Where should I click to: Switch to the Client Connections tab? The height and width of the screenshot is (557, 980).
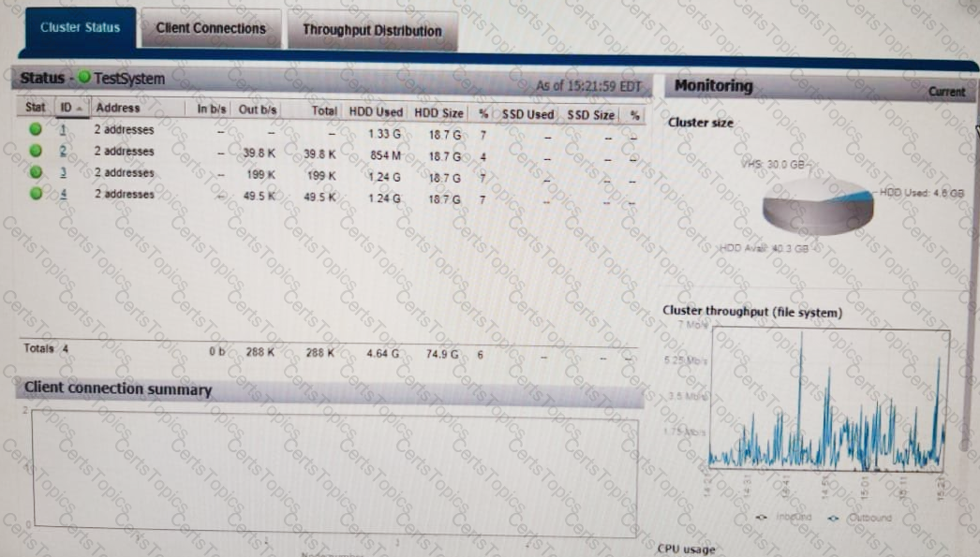[211, 28]
